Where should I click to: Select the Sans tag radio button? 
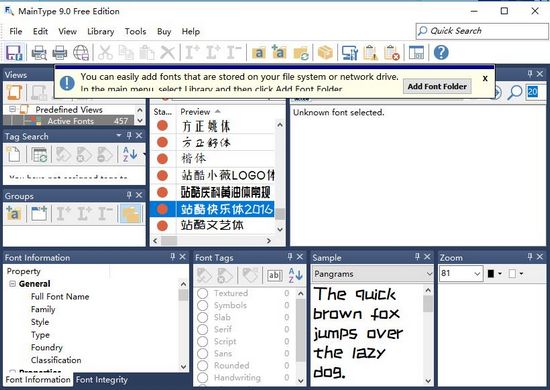[x=202, y=354]
